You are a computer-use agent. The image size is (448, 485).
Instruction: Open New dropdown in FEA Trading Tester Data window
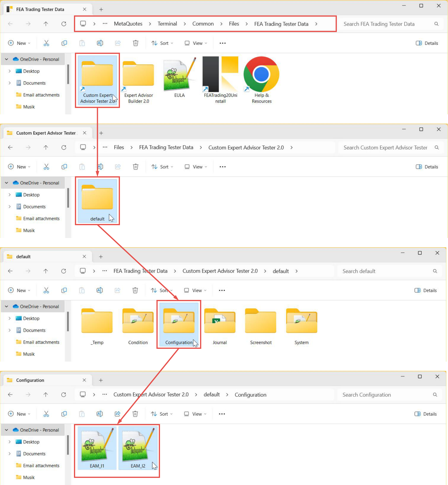19,43
